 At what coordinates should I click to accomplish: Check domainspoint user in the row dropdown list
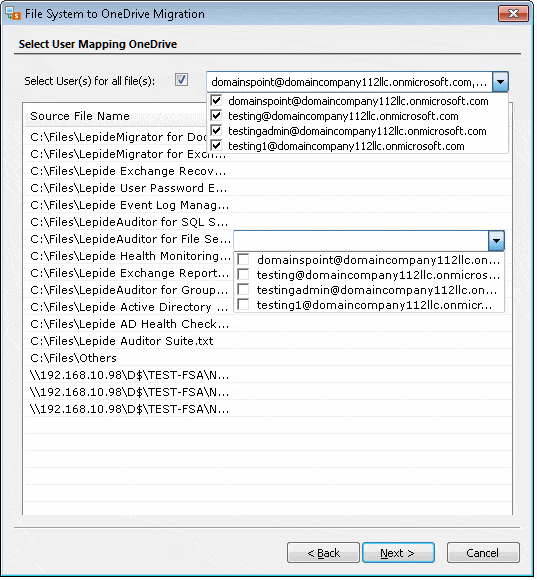pos(243,260)
